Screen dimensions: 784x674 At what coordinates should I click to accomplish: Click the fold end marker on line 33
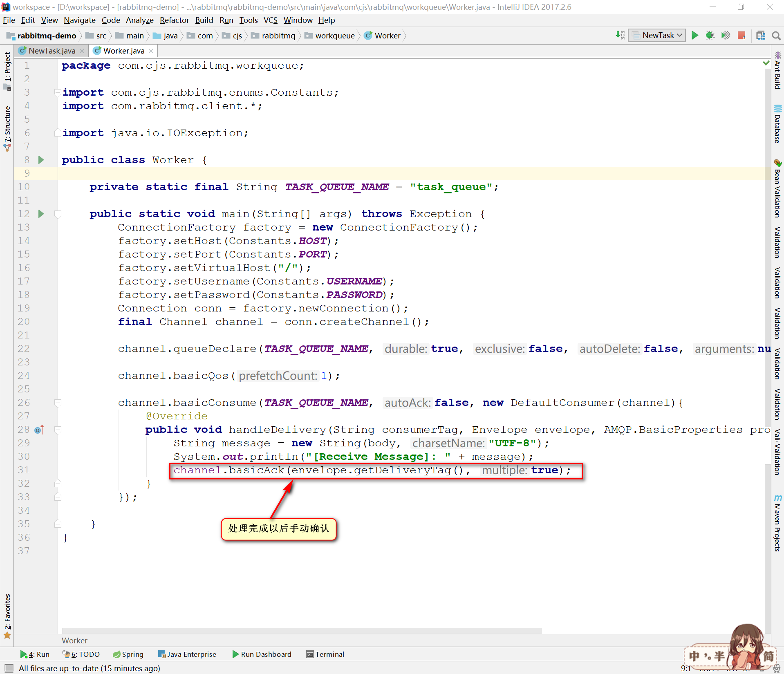click(x=58, y=497)
